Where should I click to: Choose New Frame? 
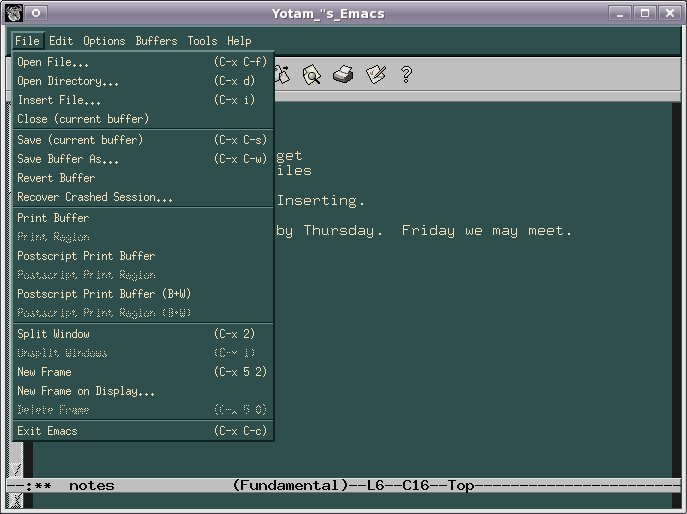[143, 372]
